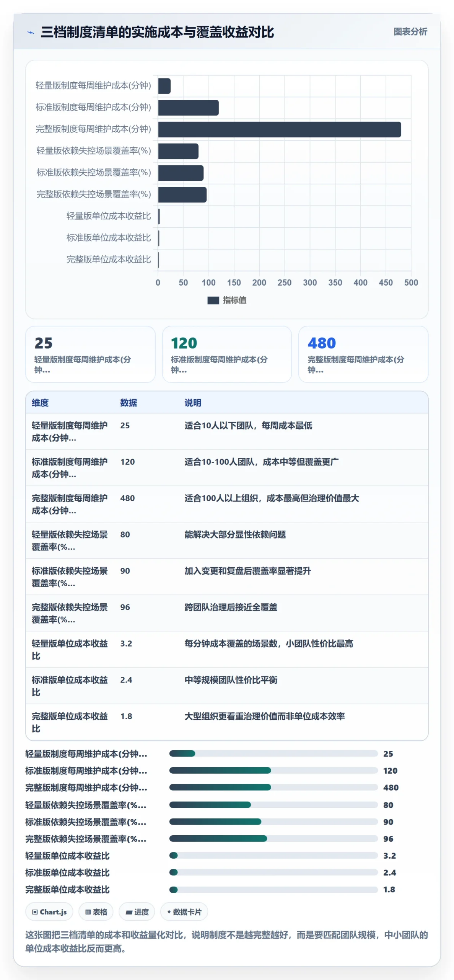
Task: Select the data card showing 25
Action: tap(90, 354)
